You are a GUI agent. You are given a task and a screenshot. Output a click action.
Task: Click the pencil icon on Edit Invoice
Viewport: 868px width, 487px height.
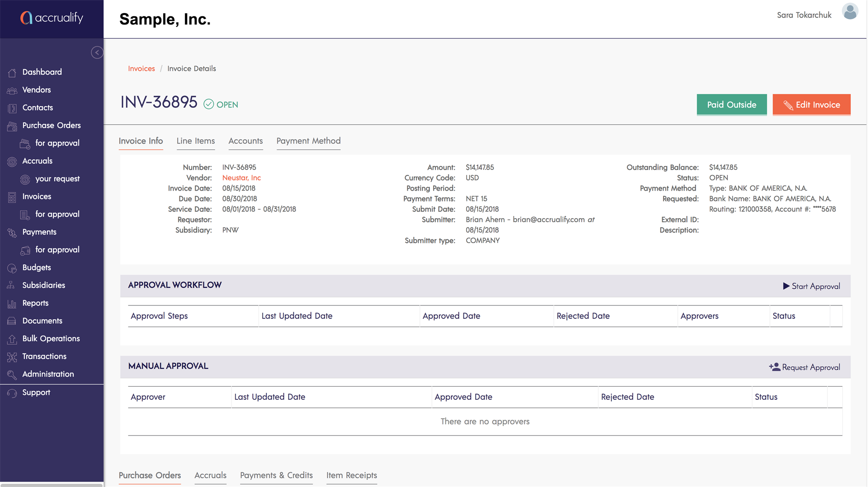(x=788, y=105)
